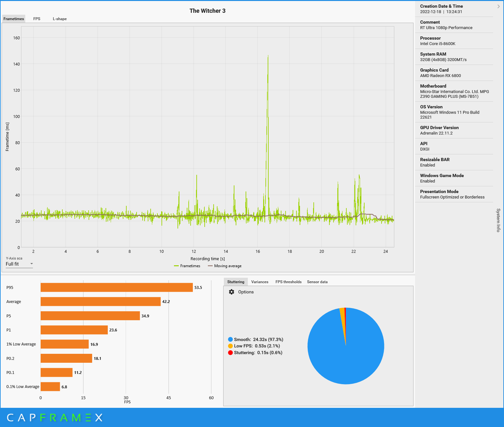The width and height of the screenshot is (504, 427).
Task: Click the P0.2 FPS bar
Action: (66, 358)
